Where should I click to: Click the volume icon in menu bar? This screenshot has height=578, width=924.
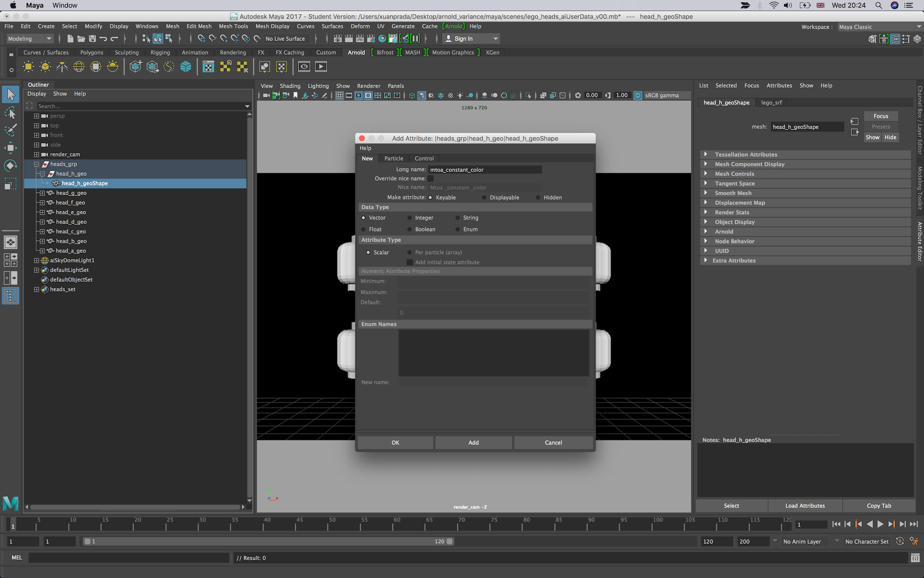(x=788, y=5)
